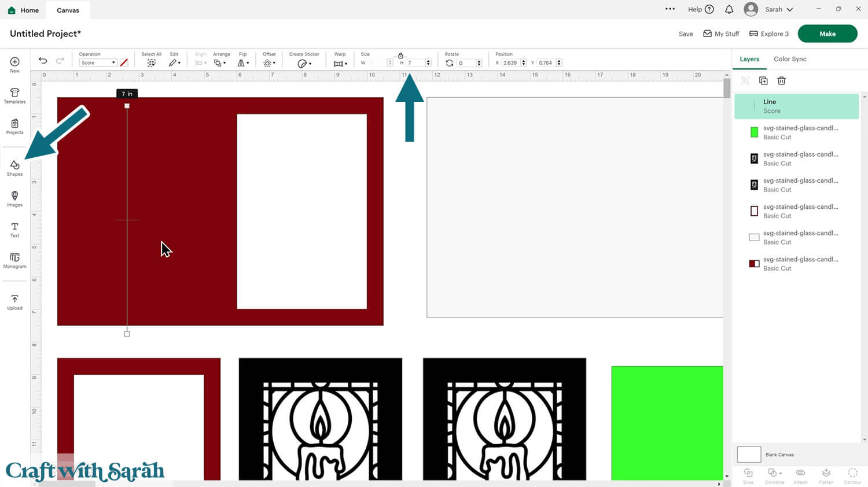This screenshot has height=487, width=868.
Task: Click the Explore 3 machine selector
Action: 769,34
